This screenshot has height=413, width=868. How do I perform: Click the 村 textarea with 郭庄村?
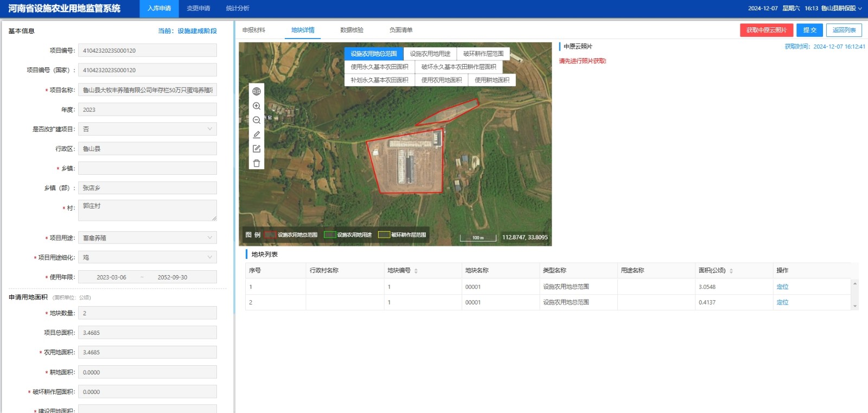coord(148,210)
